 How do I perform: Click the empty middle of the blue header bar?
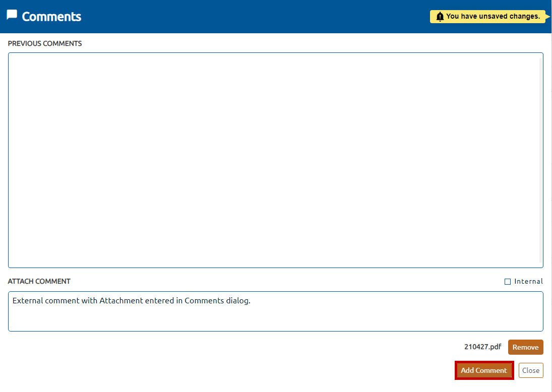coord(252,17)
